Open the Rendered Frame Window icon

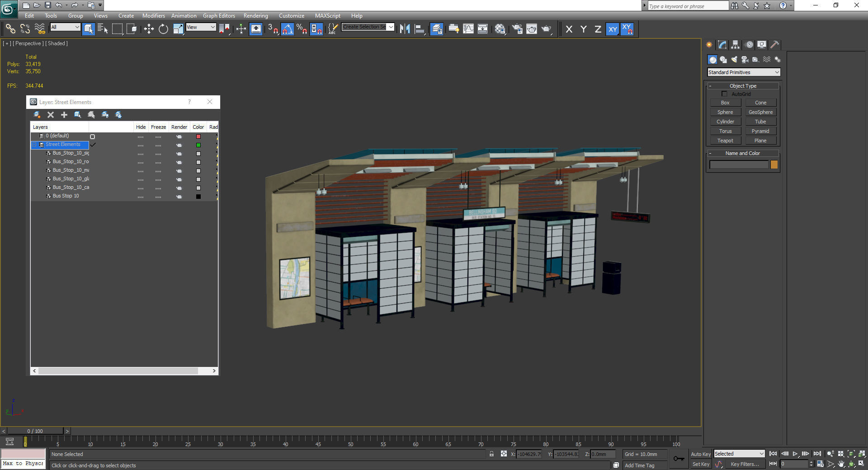532,29
